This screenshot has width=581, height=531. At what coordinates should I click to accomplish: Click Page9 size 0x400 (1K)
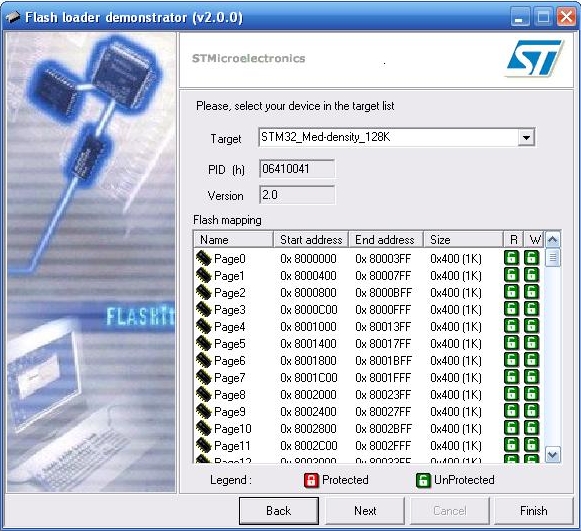coord(456,412)
